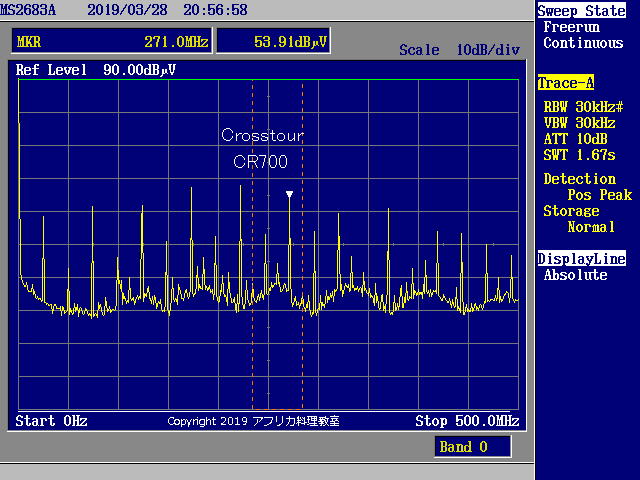The image size is (640, 480).
Task: Click the CR700 annotation text
Action: (x=260, y=162)
